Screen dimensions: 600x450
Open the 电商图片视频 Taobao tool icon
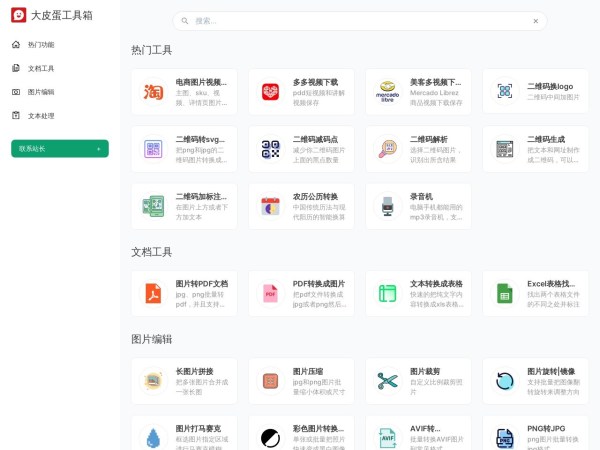tap(153, 91)
